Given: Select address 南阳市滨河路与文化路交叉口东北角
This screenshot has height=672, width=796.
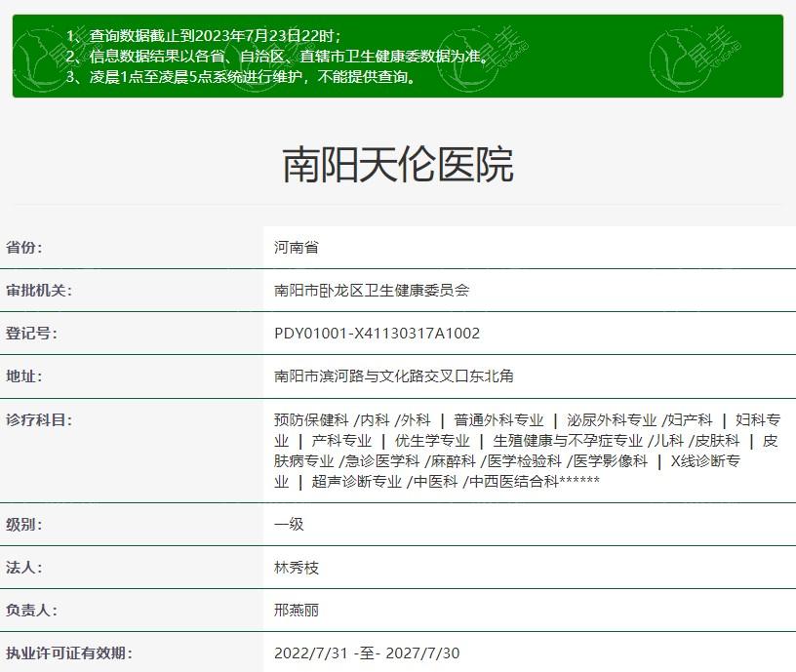Looking at the screenshot, I should click(394, 376).
